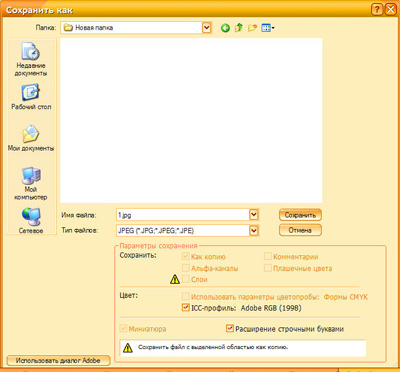Click the Сохранить button

[x=300, y=215]
